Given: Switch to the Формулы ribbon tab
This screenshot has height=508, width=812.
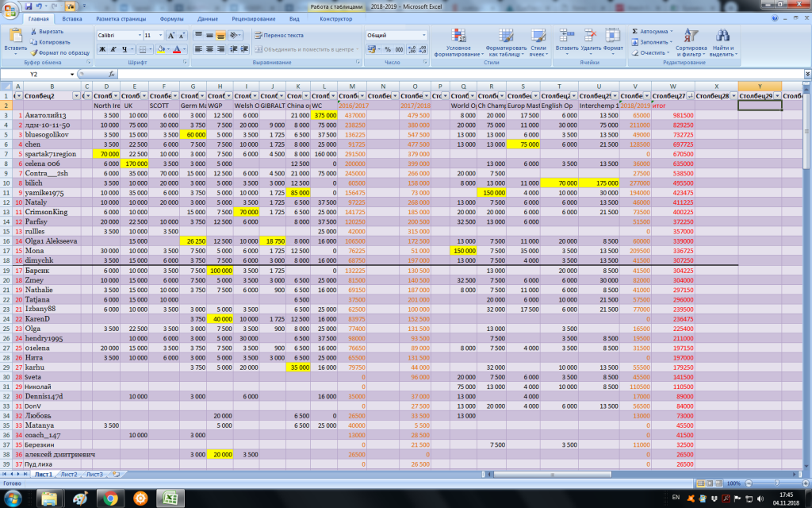Looking at the screenshot, I should click(171, 17).
